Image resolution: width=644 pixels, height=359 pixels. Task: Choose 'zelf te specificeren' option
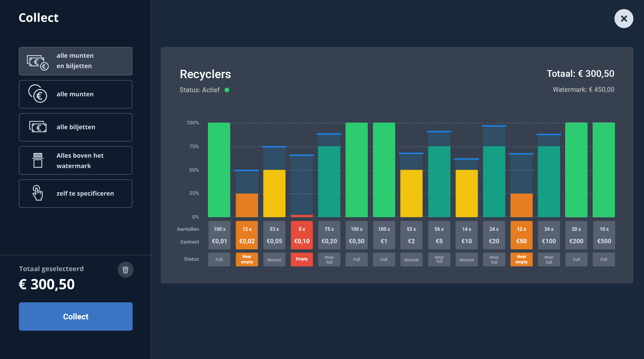(85, 194)
